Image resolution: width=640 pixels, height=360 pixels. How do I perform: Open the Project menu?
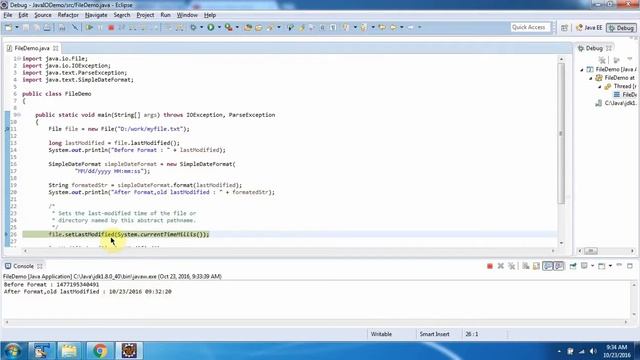pos(145,15)
